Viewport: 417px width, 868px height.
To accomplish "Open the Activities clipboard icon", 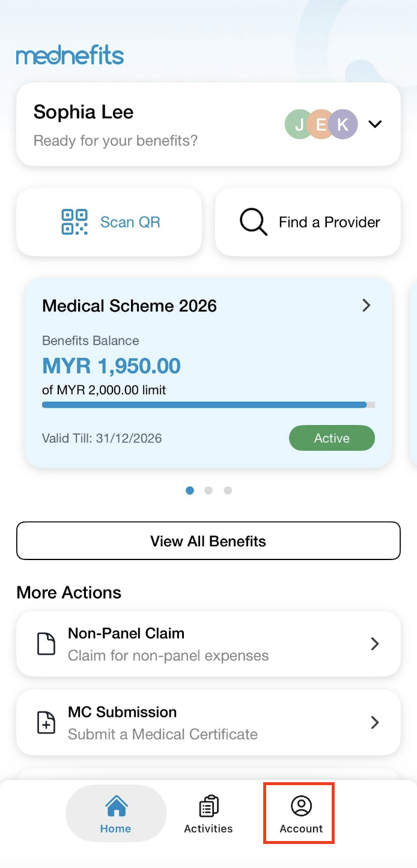I will (208, 806).
